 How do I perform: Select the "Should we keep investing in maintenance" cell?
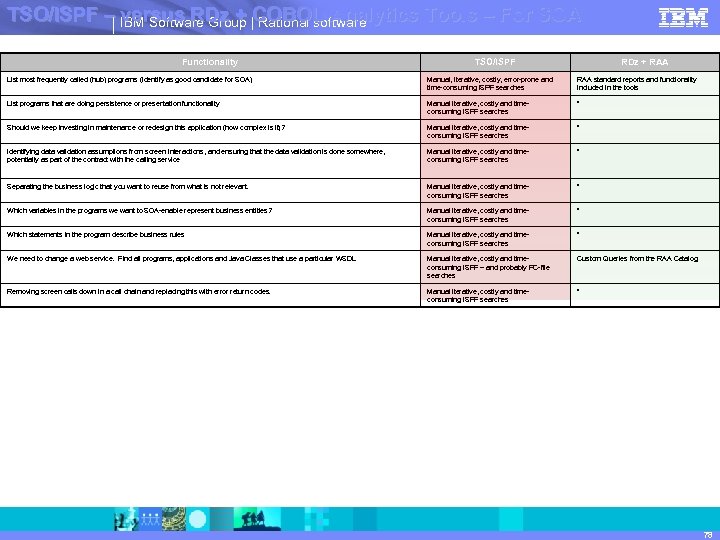point(210,131)
